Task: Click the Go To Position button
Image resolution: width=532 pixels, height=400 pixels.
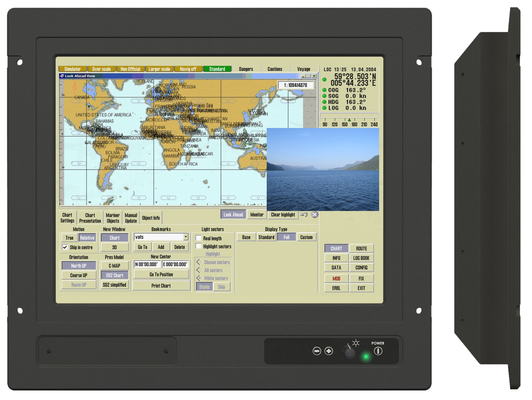Action: click(x=161, y=275)
